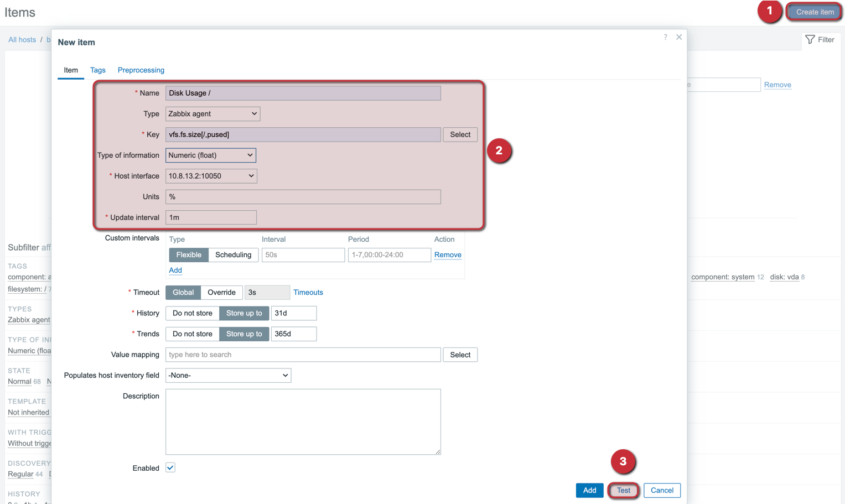Filter by Zabbix agent type

tap(29, 320)
